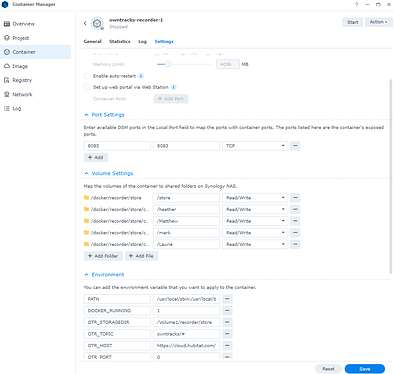This screenshot has height=374, width=394.
Task: Remove the /store volume row
Action: point(295,198)
